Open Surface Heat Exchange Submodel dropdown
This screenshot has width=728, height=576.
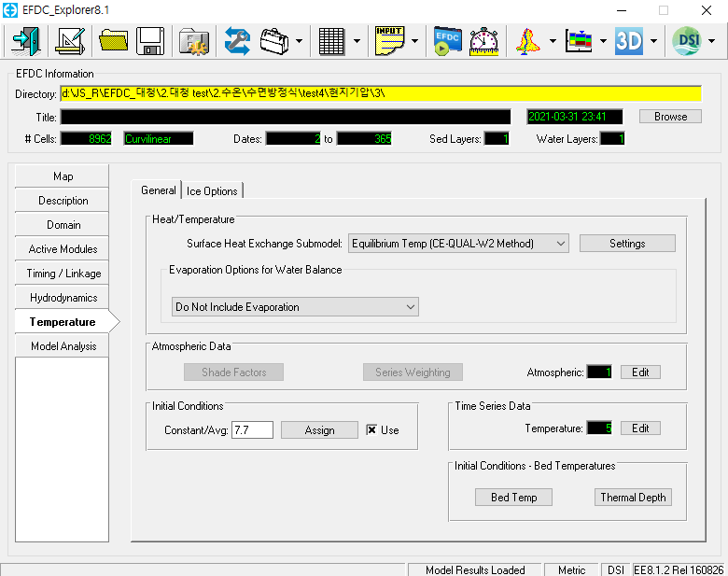[458, 244]
